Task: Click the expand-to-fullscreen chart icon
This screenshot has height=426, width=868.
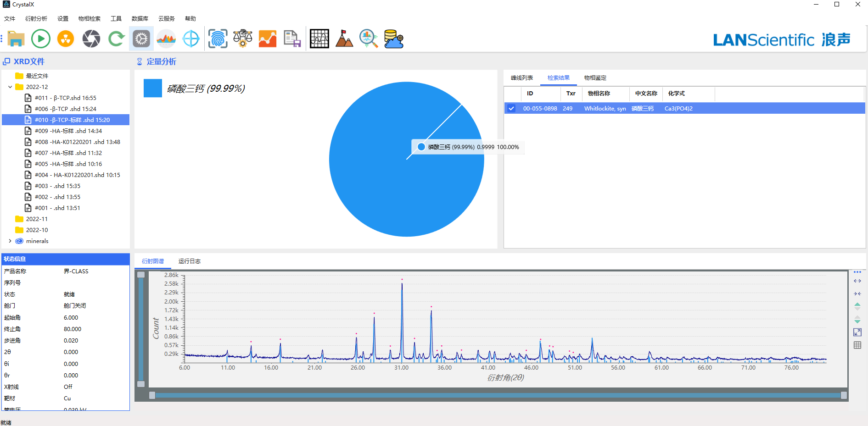Action: [x=857, y=332]
